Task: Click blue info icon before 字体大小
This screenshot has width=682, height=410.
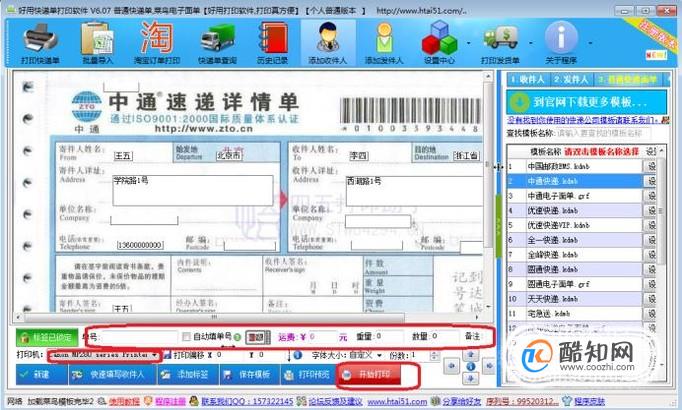Action: pos(298,355)
